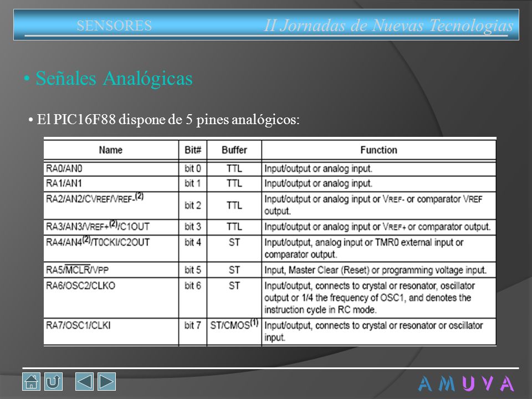Click 'II Jornadas de Nuevas Tecnologias' header text
Image resolution: width=532 pixels, height=399 pixels.
[388, 26]
